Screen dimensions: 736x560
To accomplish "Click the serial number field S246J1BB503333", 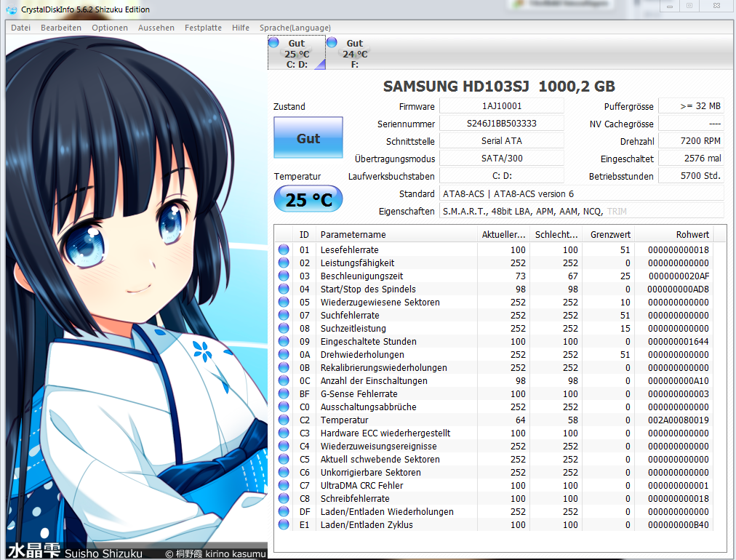I will click(502, 124).
